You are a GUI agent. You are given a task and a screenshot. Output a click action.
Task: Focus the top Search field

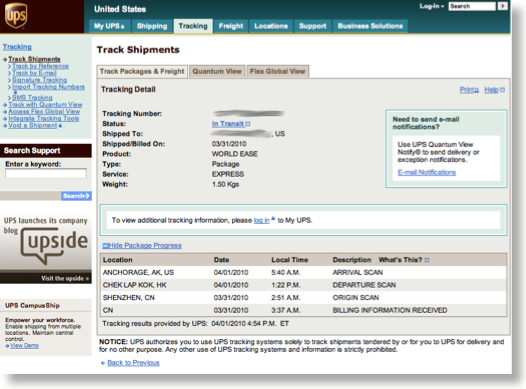pos(472,6)
